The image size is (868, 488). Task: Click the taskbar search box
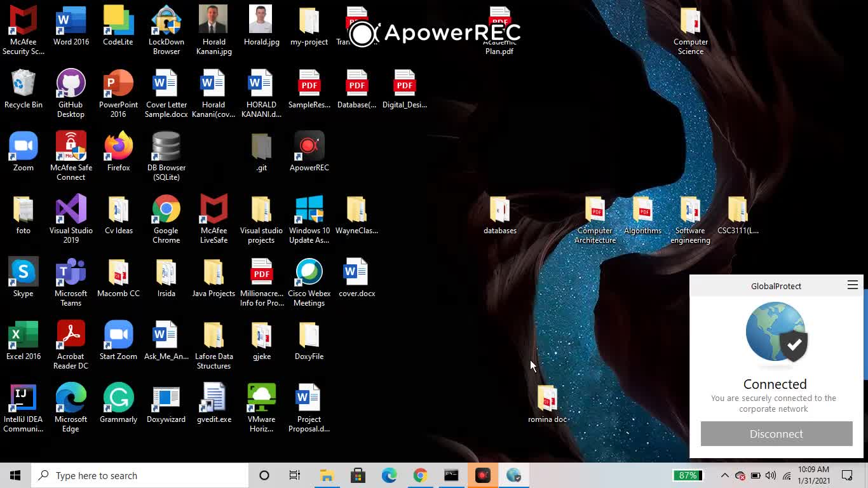coord(140,475)
